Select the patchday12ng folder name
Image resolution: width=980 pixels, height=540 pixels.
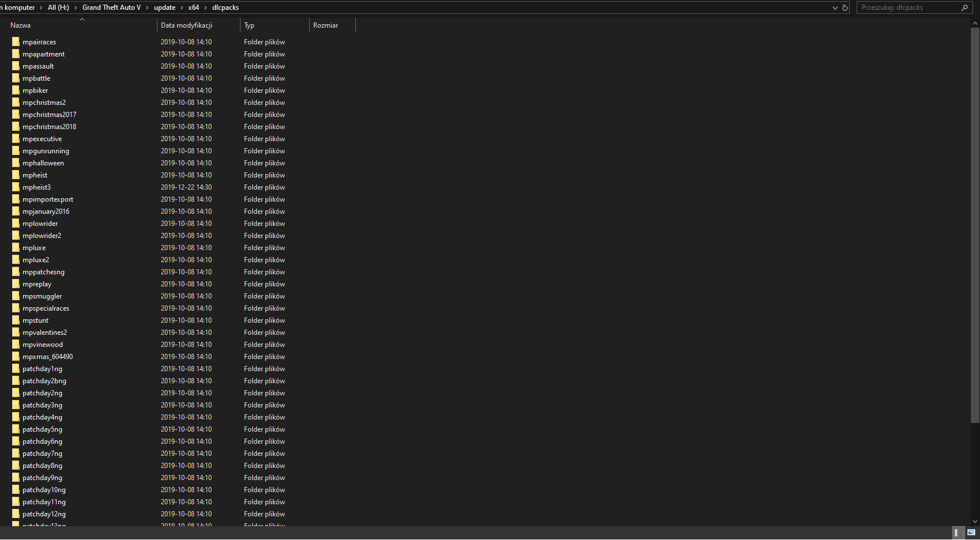[44, 514]
